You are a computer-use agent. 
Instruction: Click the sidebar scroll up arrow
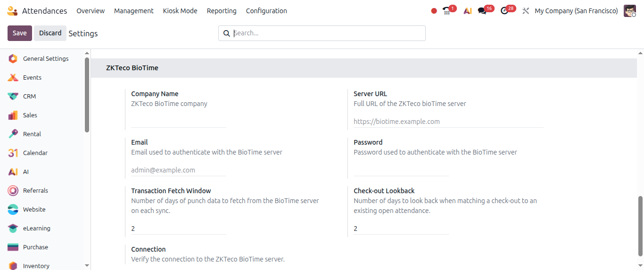87,52
